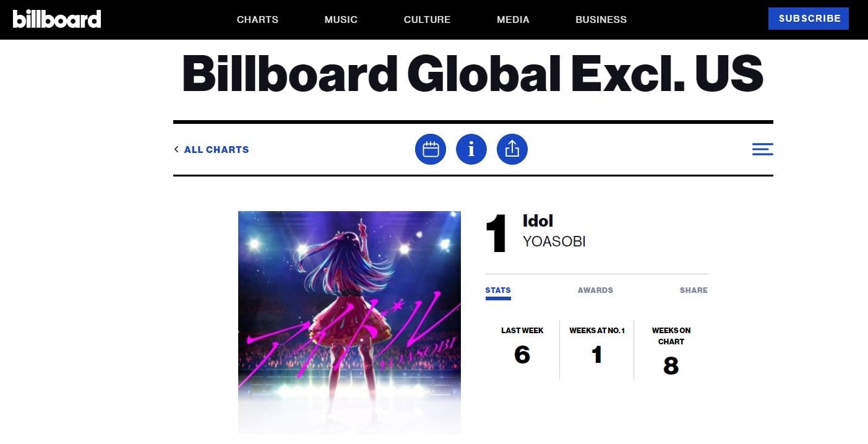Open the chart date calendar picker
Screen dimensions: 868x444
[x=431, y=149]
